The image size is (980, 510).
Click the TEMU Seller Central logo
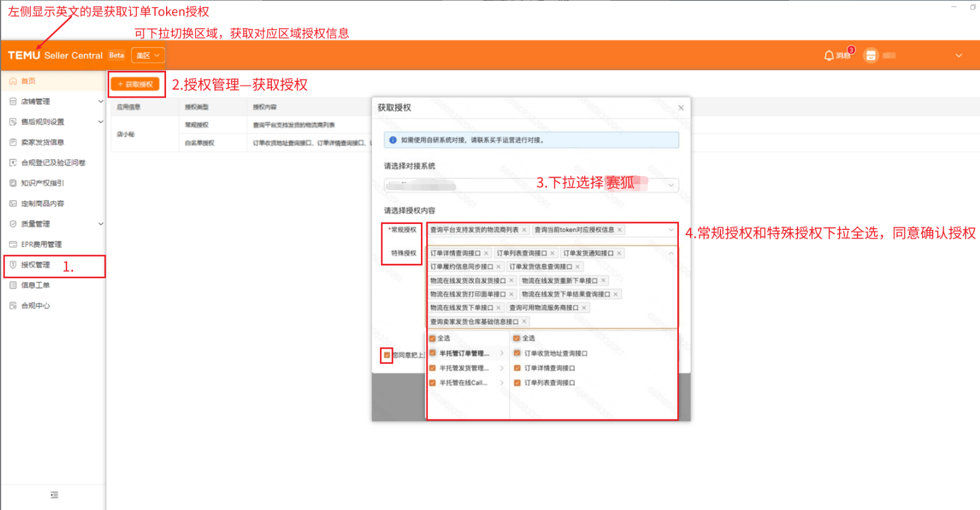tap(55, 56)
